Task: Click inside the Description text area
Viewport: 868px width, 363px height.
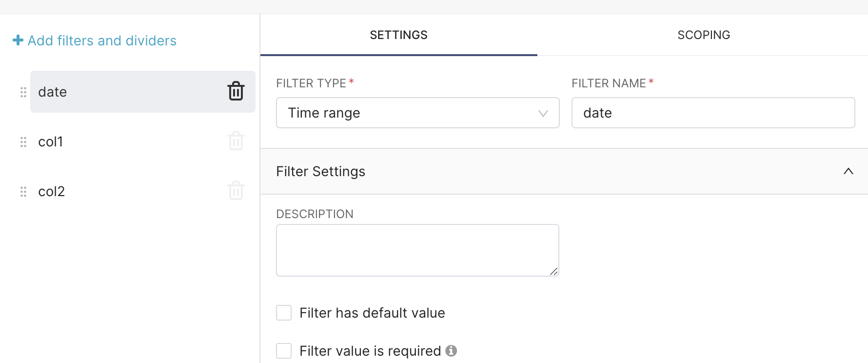Action: pyautogui.click(x=417, y=250)
